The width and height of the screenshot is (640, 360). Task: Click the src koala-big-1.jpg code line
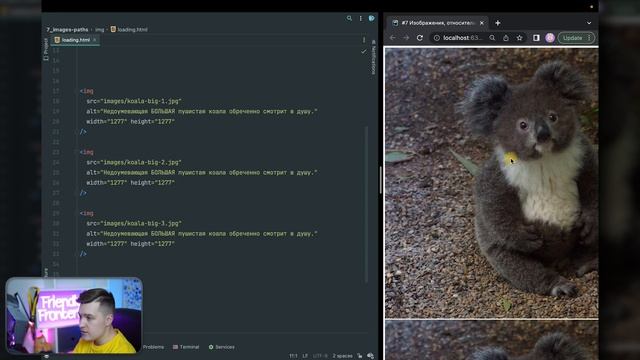134,101
